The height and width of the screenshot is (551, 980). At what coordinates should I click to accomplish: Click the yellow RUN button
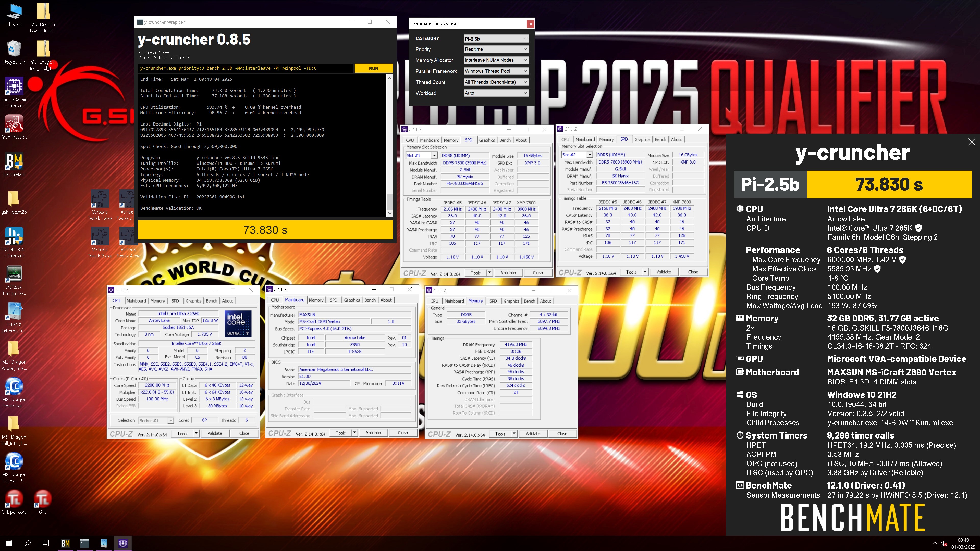click(x=374, y=68)
